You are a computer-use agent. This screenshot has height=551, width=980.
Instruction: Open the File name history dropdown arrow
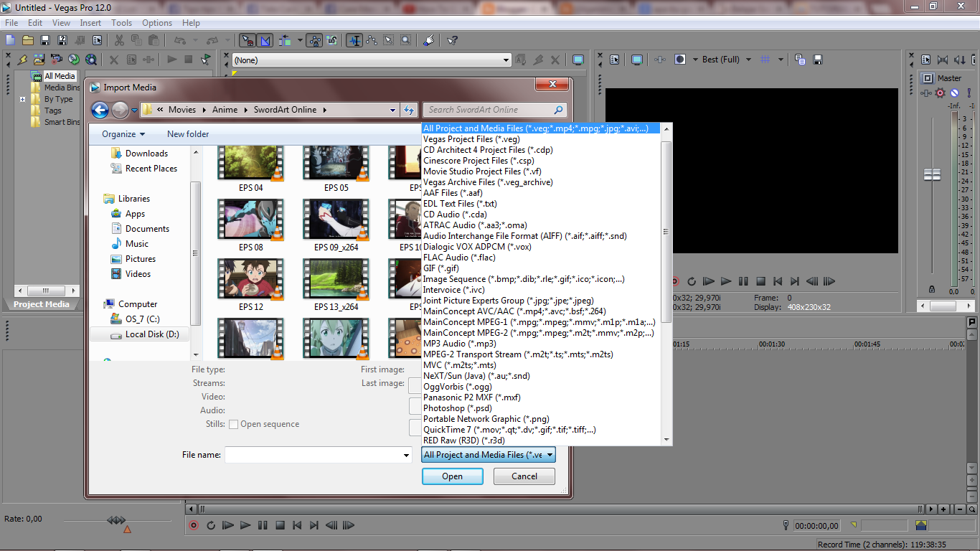407,455
